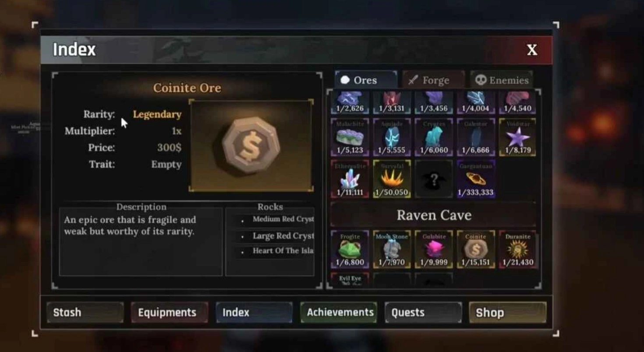Viewport: 644px width, 352px height.
Task: Select the Voidstar purple star ore
Action: pyautogui.click(x=518, y=137)
